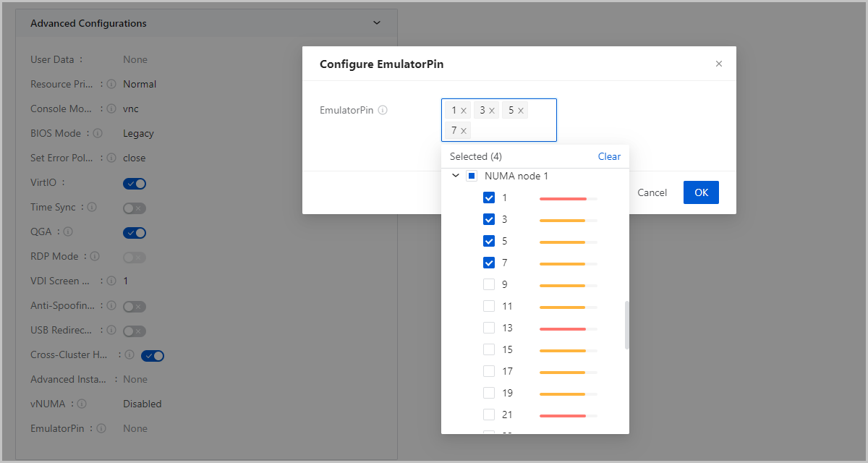This screenshot has height=463, width=868.
Task: Uncheck CPU 3 checkbox
Action: (489, 219)
